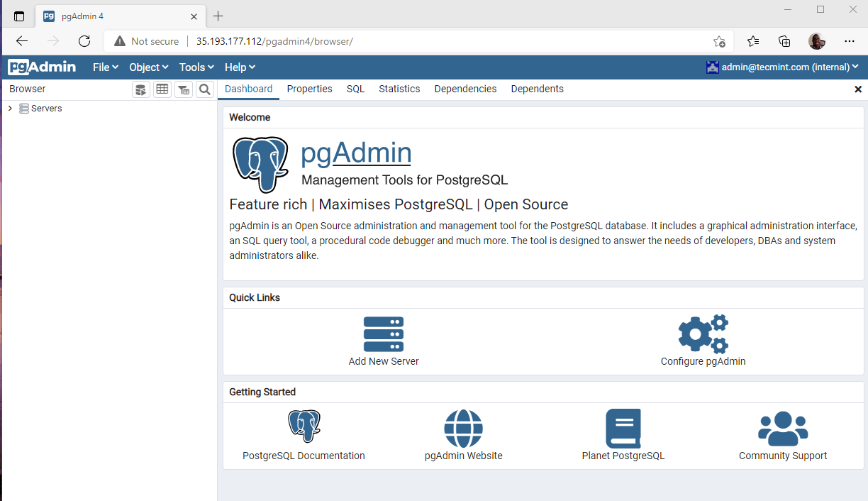
Task: Click Not secure warning icon
Action: pos(120,41)
